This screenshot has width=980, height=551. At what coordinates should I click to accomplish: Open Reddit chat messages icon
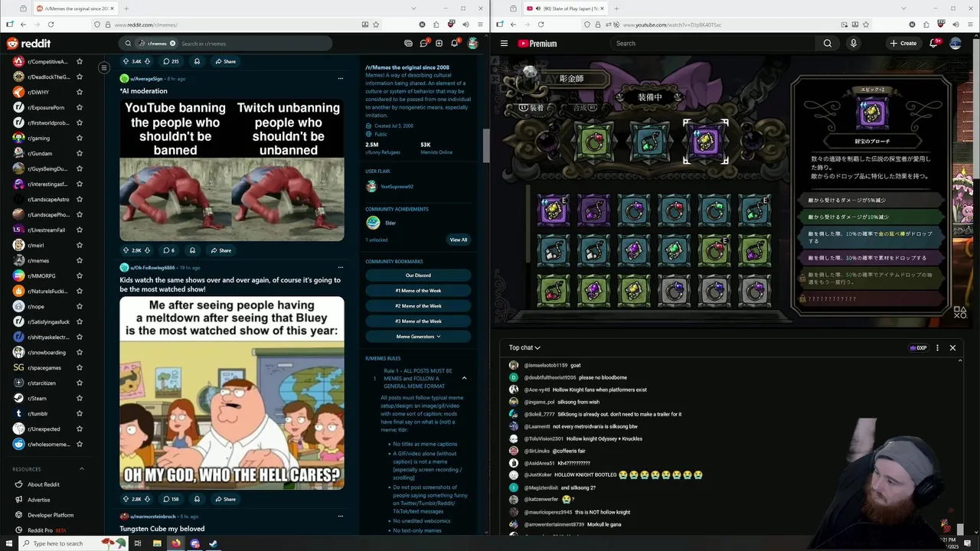click(423, 44)
